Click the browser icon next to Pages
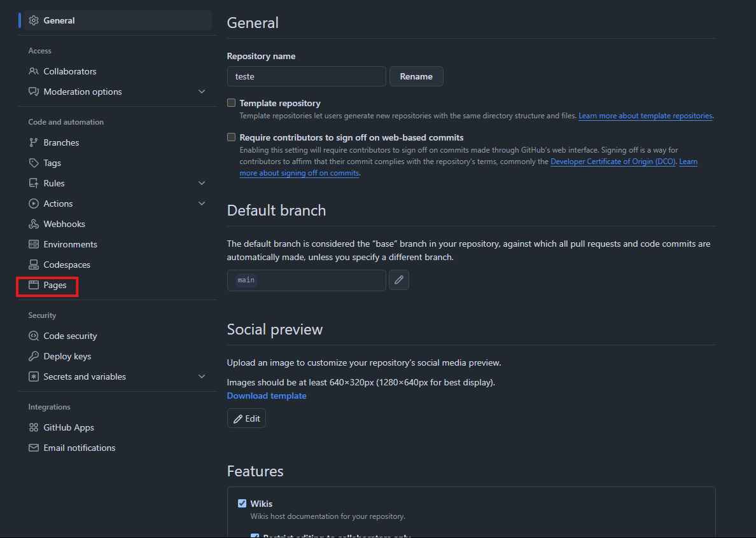756x538 pixels. [33, 285]
